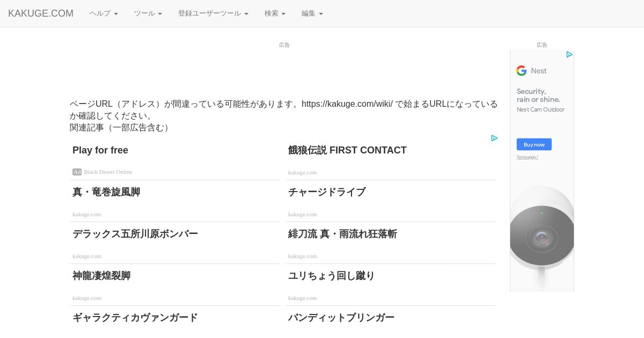Click kakuge.com under 餓狼伝説 FIRST CONTACT
Image resolution: width=644 pixels, height=338 pixels.
coord(303,172)
